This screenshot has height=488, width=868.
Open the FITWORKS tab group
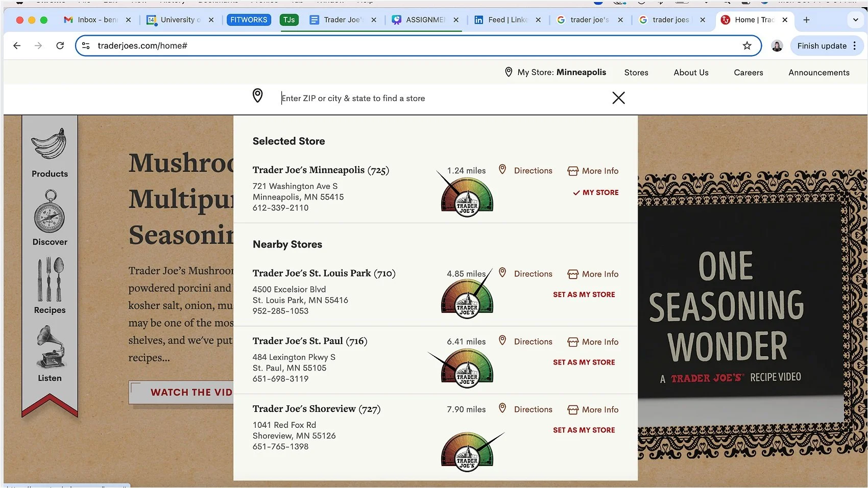249,20
